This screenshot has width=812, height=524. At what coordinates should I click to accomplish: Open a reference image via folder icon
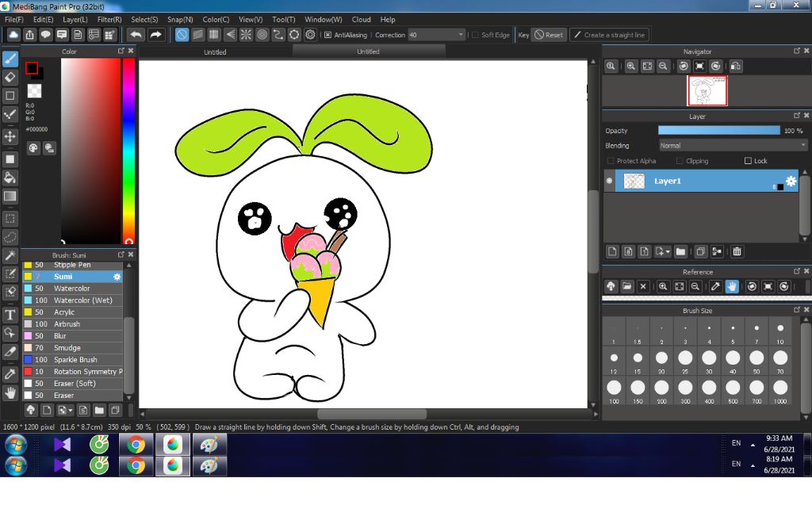tap(627, 286)
